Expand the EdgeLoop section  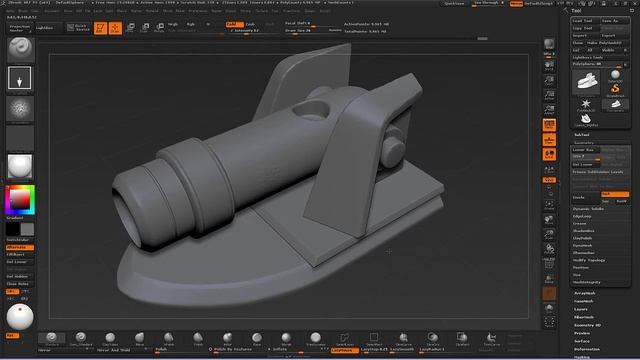pyautogui.click(x=582, y=216)
